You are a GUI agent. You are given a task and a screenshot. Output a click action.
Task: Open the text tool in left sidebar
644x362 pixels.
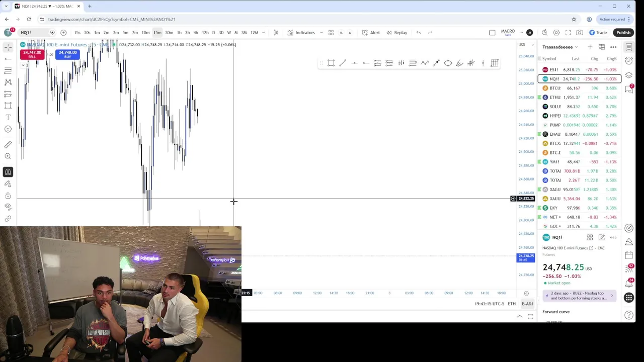click(8, 117)
